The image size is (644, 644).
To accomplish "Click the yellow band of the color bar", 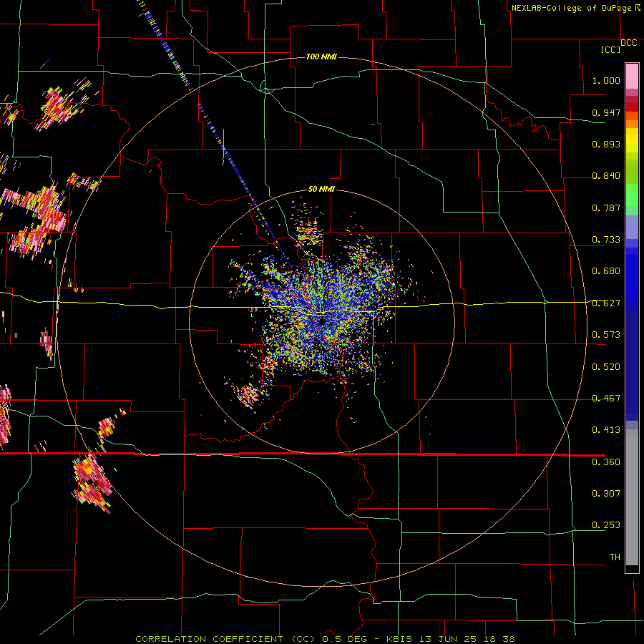I will click(x=632, y=140).
